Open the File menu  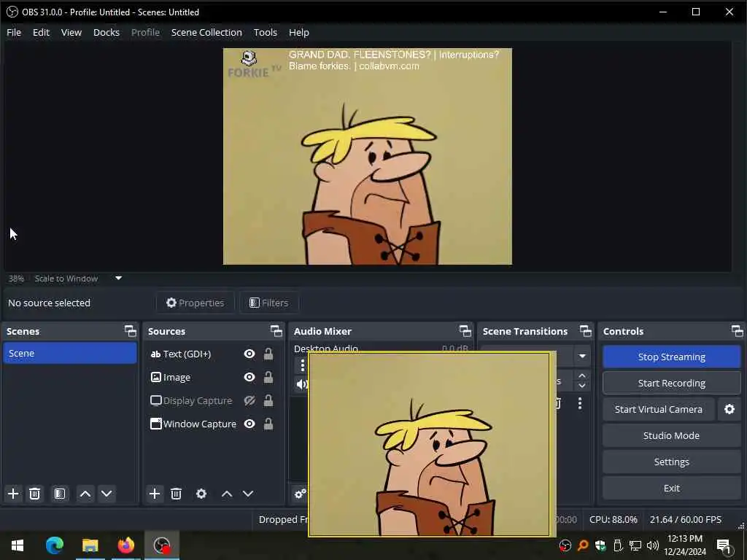click(x=14, y=32)
